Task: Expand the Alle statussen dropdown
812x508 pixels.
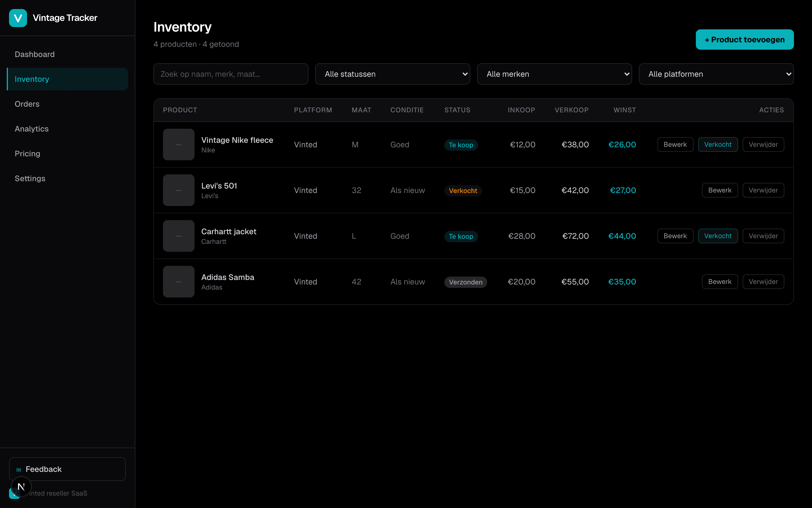Action: click(x=392, y=74)
